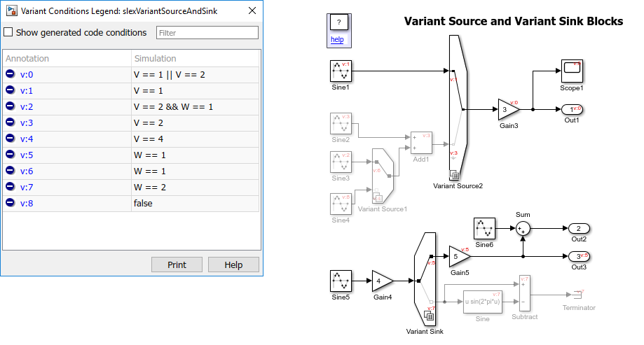Viewport: 644px width, 345px height.
Task: Select the Sine4 block
Action: pos(341,204)
